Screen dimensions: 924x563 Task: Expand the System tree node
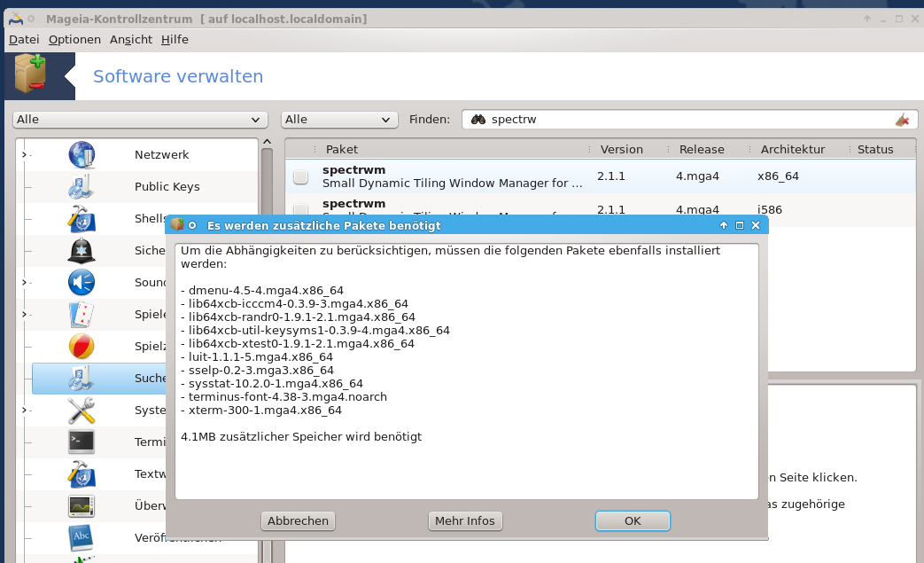(x=24, y=411)
